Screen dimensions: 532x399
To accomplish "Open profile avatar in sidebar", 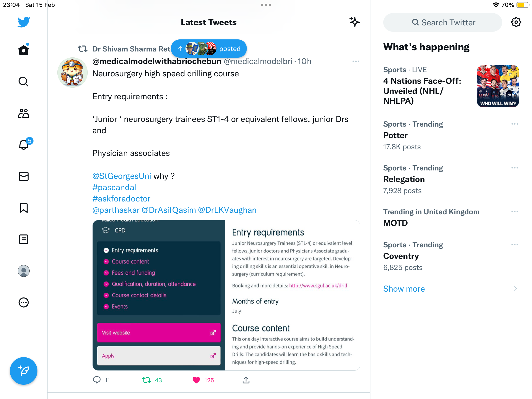I will pyautogui.click(x=24, y=271).
